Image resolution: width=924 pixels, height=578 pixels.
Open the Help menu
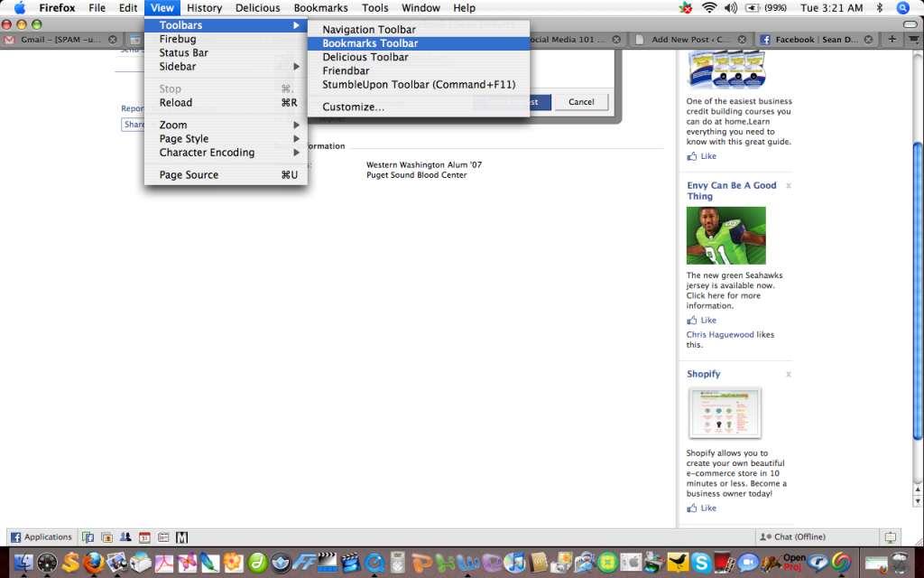(464, 7)
